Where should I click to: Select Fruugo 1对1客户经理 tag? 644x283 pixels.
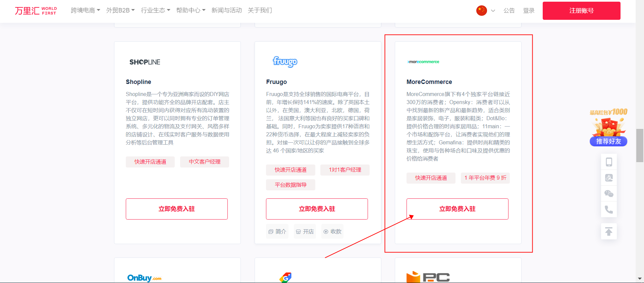point(345,170)
